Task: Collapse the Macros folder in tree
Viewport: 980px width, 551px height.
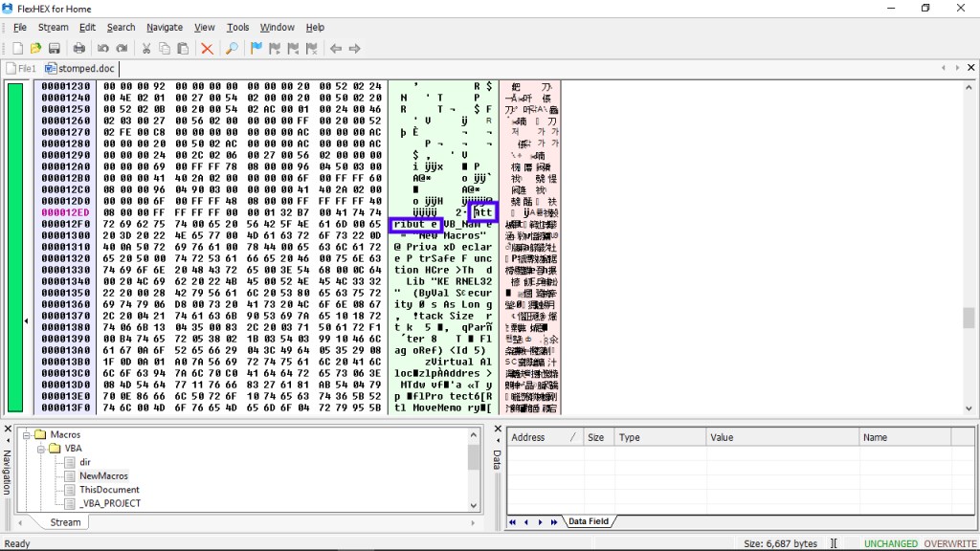Action: click(x=28, y=435)
